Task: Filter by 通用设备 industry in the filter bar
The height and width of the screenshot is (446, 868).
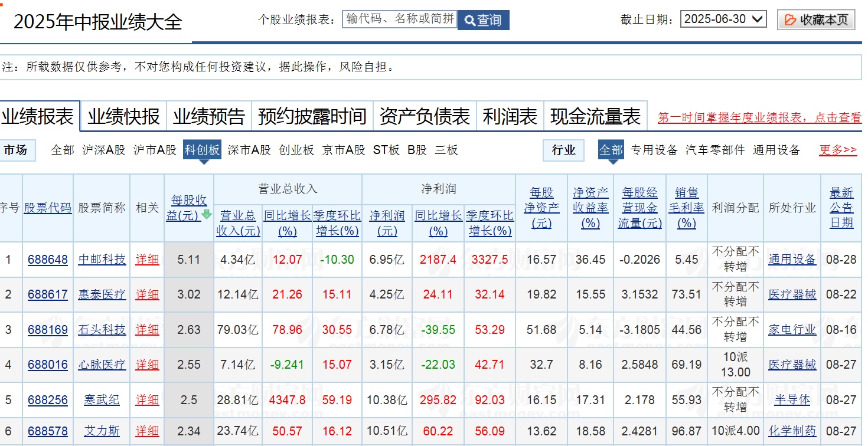Action: coord(776,150)
